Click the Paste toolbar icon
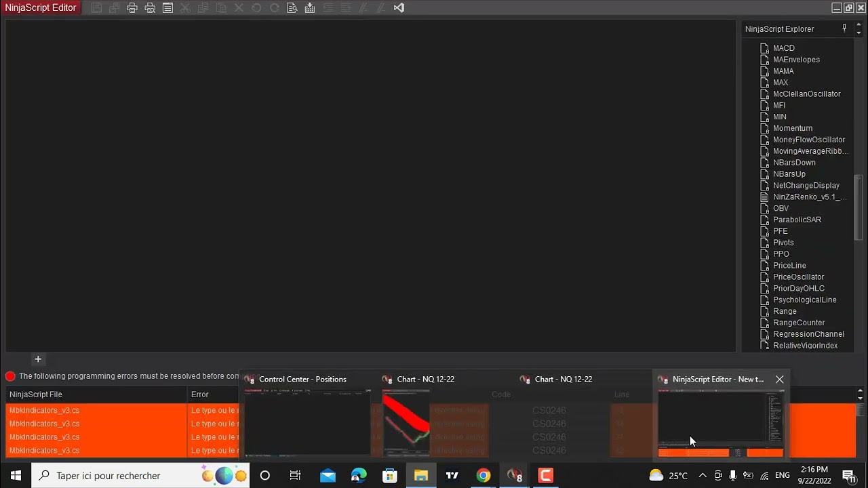868x488 pixels. 221,8
